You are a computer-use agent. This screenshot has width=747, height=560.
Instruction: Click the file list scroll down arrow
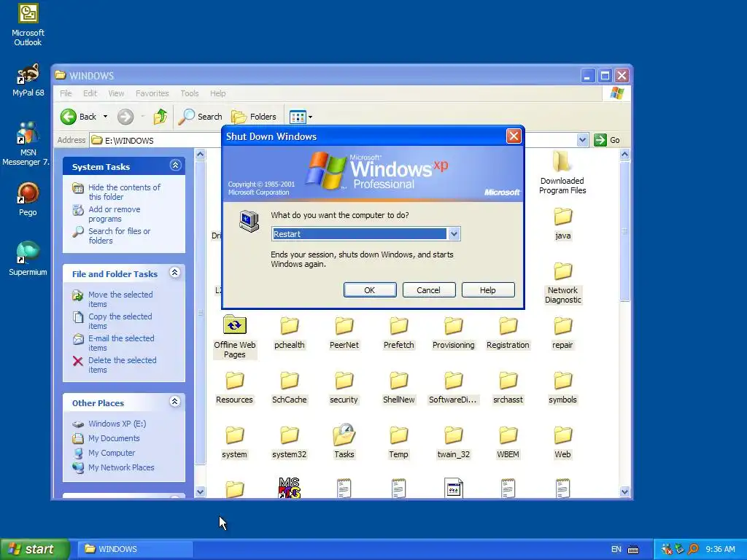(x=624, y=492)
